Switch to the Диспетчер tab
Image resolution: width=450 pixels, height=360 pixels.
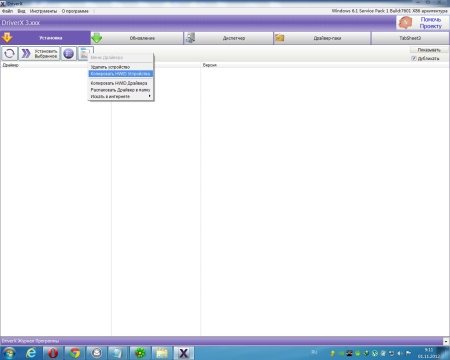pyautogui.click(x=228, y=38)
